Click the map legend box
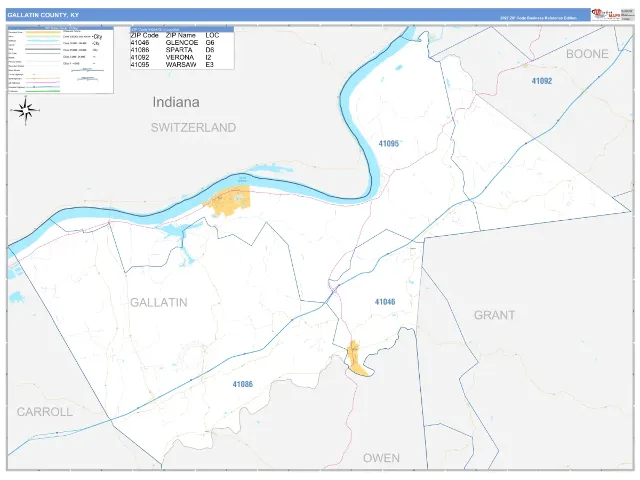This screenshot has height=480, width=640. 61,60
